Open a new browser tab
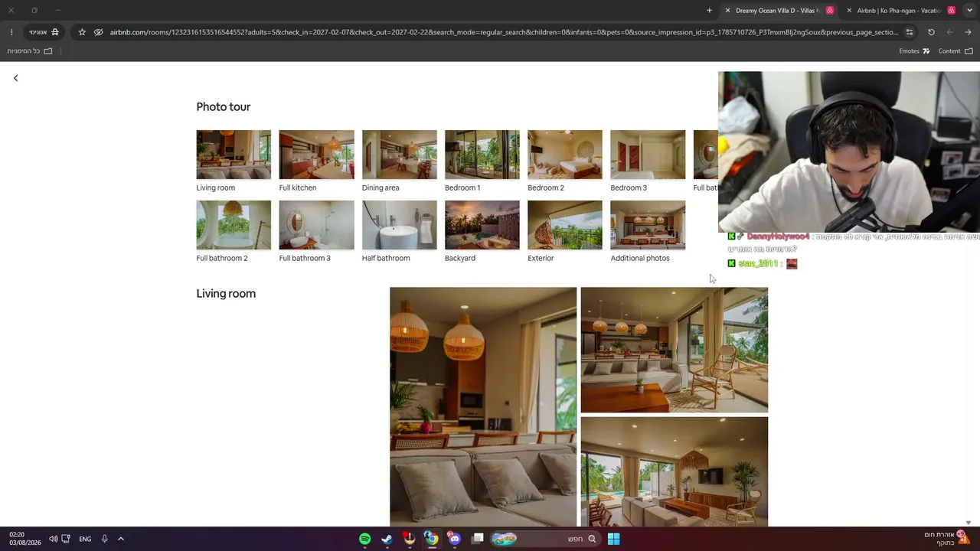Image resolution: width=980 pixels, height=551 pixels. [x=709, y=11]
